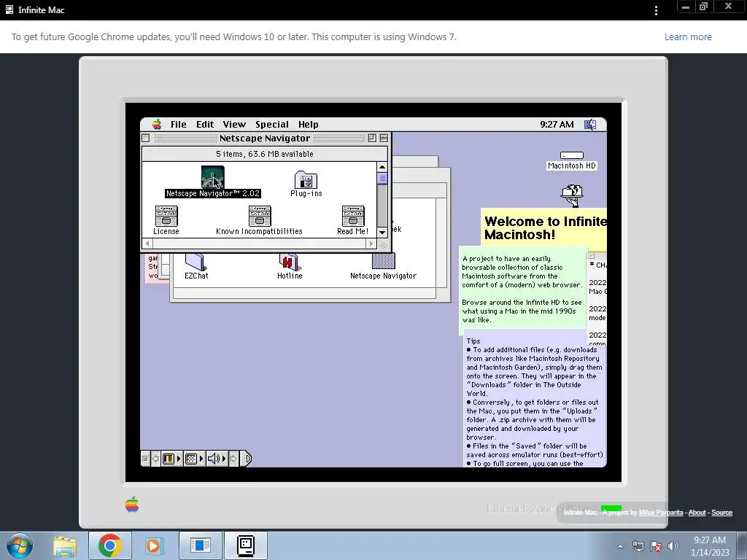Open the Finder application menu icon
747x560 pixels.
coord(590,124)
